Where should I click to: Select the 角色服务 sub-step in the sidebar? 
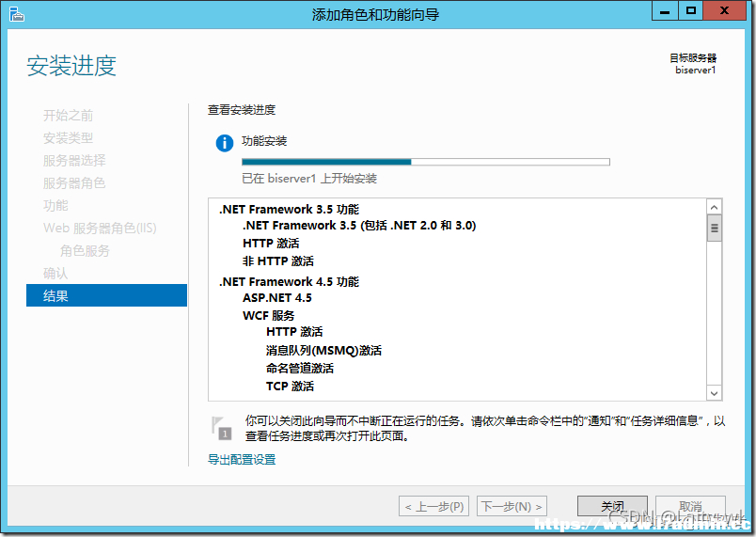click(x=85, y=251)
